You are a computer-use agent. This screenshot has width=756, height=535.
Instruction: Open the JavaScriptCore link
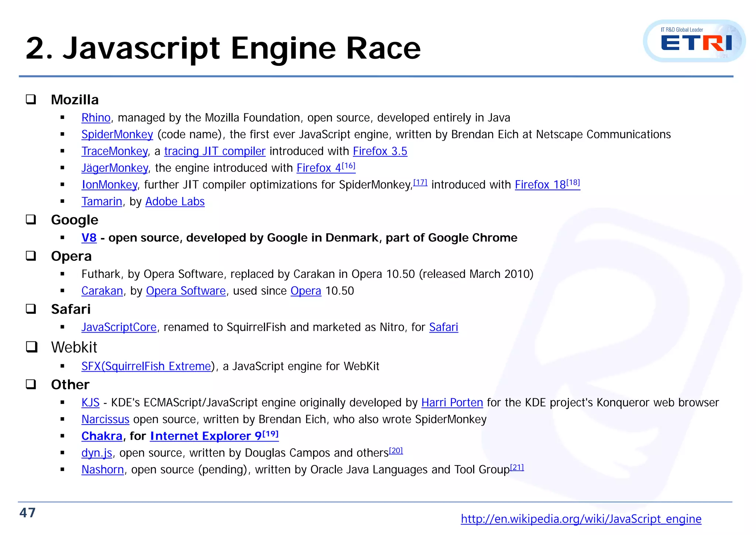tap(119, 327)
